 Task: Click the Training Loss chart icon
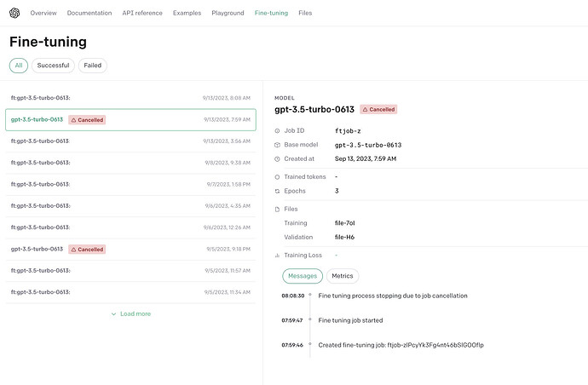tap(277, 256)
